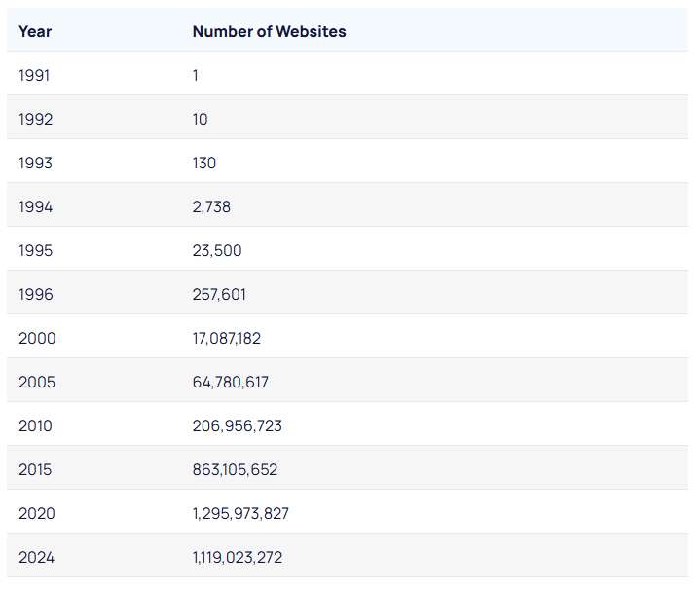Click the 1994 year cell

[x=35, y=206]
